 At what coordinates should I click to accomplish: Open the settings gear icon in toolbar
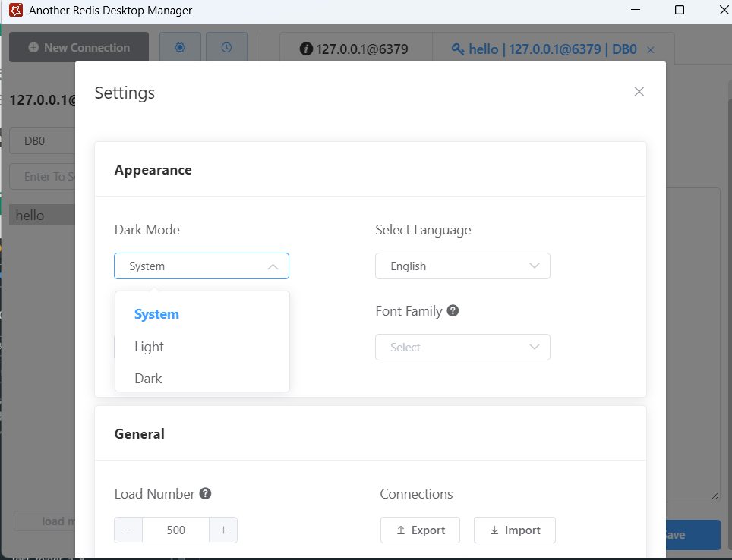[x=180, y=47]
